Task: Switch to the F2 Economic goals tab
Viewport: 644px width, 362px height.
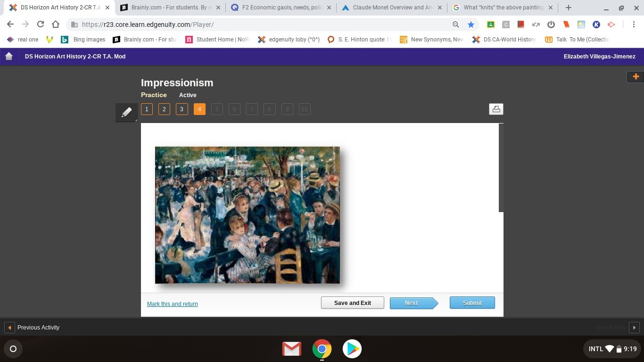Action: point(281,8)
